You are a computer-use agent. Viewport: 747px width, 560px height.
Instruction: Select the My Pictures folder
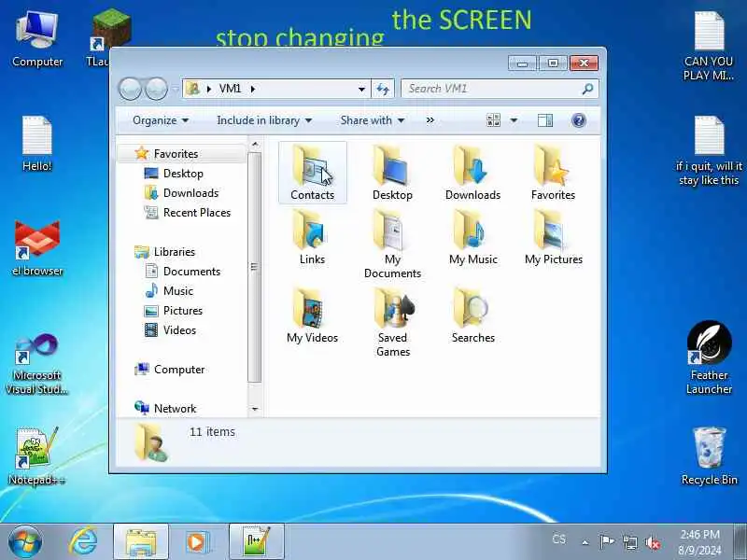(553, 238)
